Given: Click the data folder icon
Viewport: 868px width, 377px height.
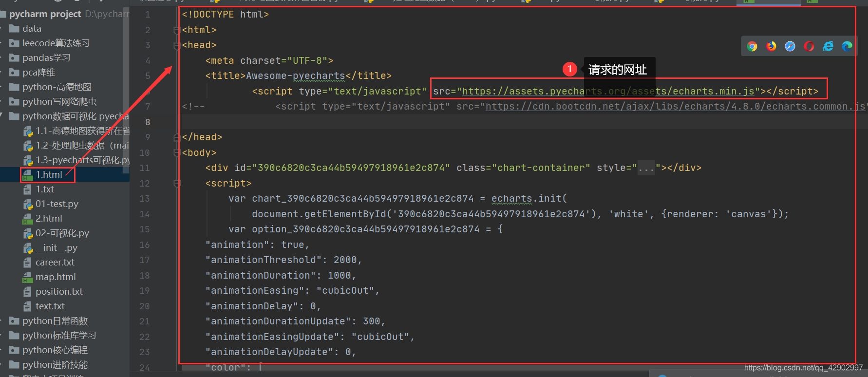Looking at the screenshot, I should coord(14,28).
